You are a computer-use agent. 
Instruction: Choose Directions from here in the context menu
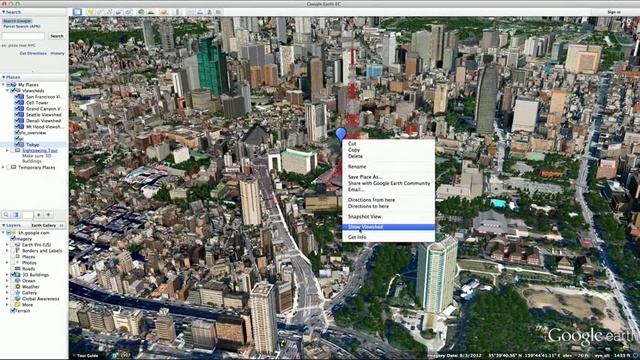[388, 200]
